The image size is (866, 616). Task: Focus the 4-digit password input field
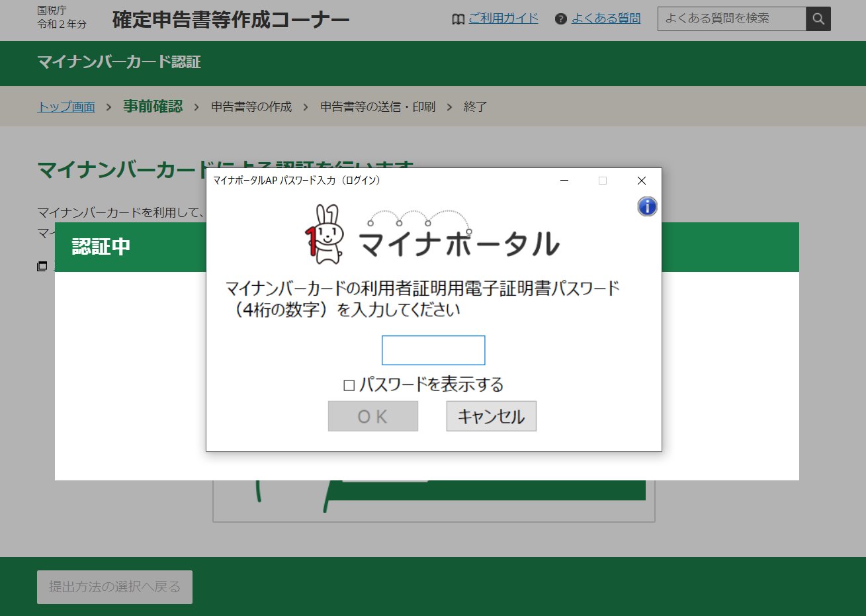[433, 350]
